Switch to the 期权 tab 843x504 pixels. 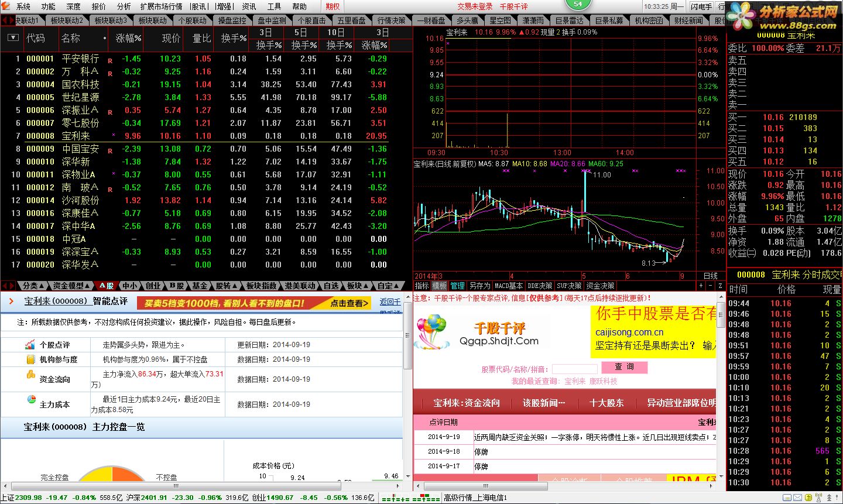[x=333, y=6]
